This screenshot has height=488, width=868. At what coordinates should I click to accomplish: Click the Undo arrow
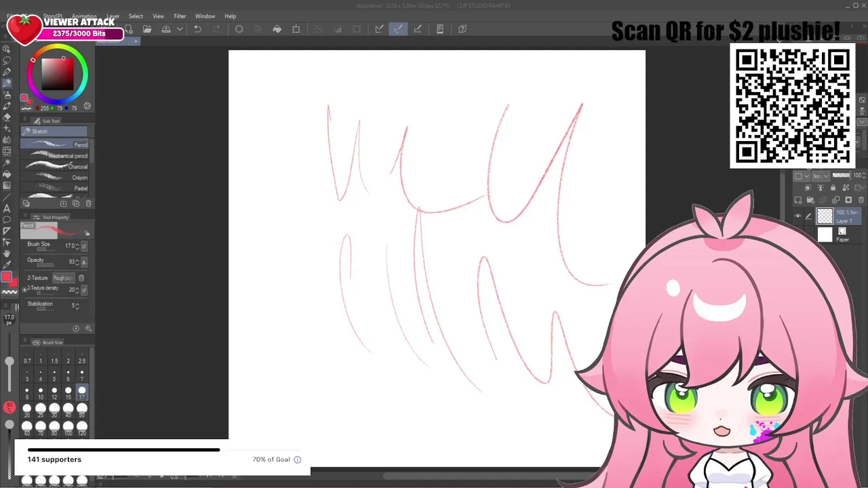coord(197,29)
